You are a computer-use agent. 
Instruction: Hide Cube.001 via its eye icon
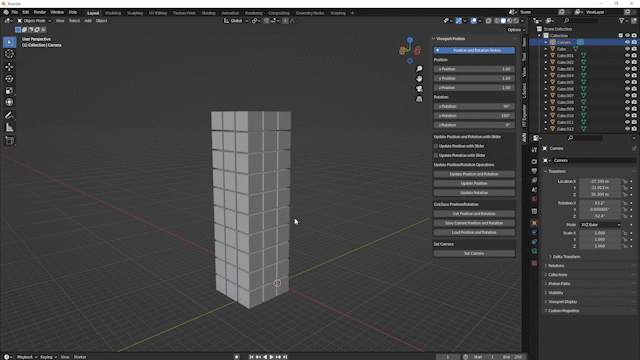(627, 56)
